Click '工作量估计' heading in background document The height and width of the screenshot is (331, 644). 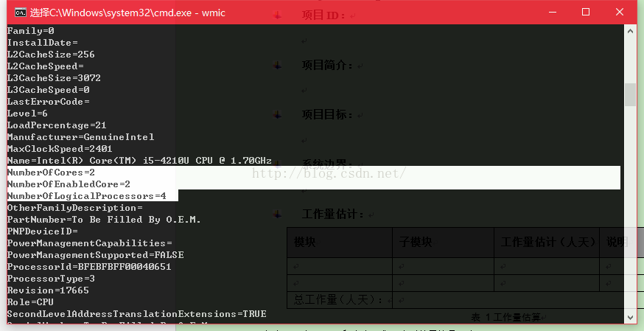click(333, 214)
